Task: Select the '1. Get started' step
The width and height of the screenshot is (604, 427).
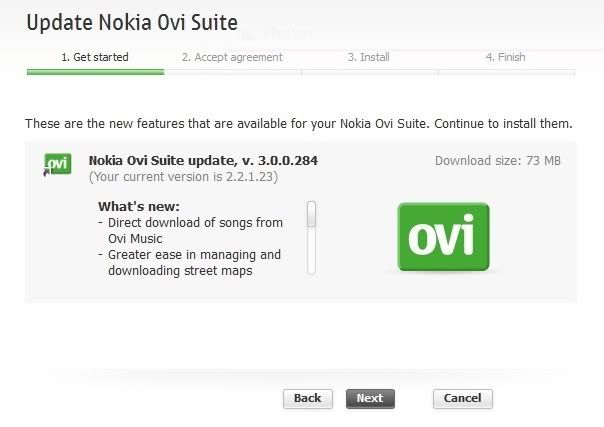Action: tap(95, 57)
